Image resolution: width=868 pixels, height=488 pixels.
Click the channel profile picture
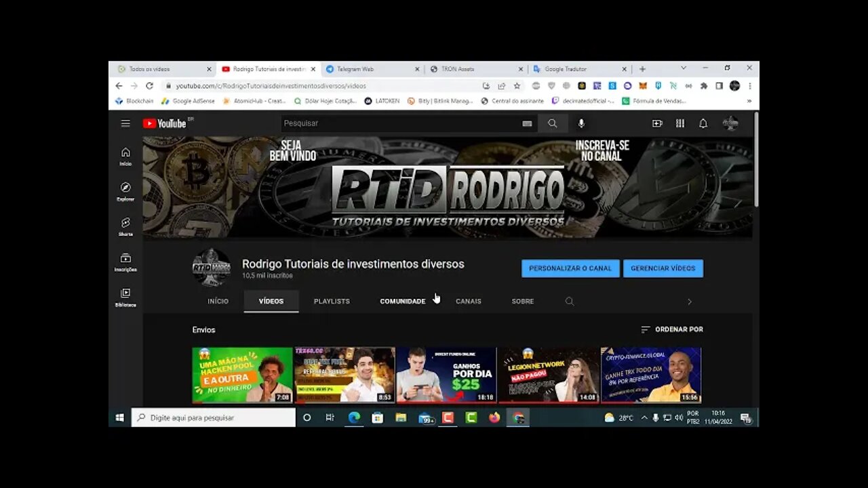[x=212, y=268]
